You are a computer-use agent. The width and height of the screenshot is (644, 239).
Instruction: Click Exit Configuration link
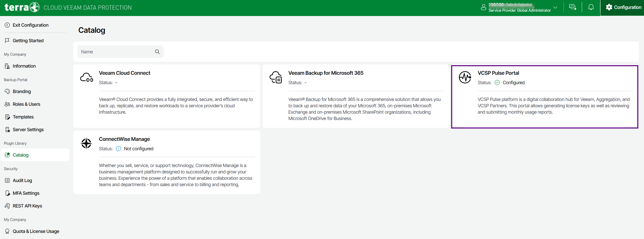[x=30, y=25]
